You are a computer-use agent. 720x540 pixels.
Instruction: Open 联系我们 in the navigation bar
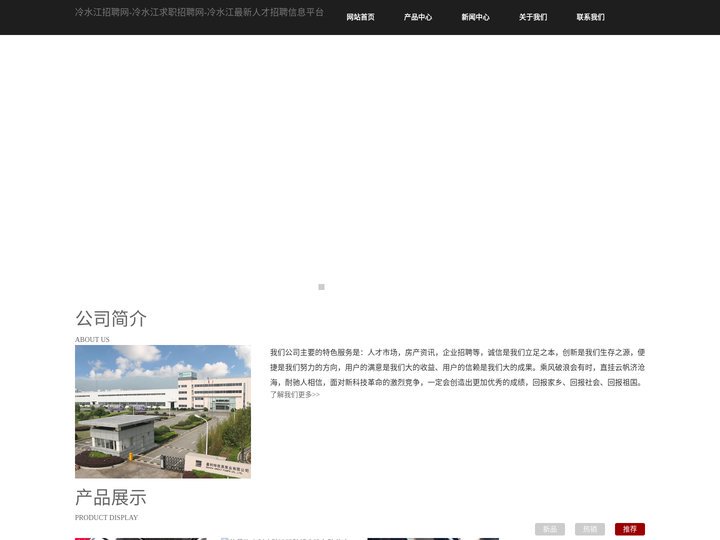591,17
